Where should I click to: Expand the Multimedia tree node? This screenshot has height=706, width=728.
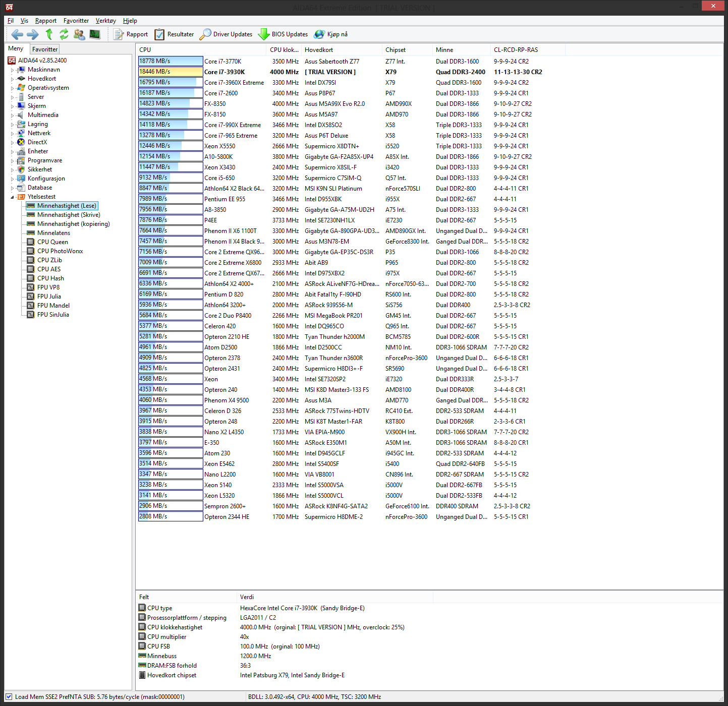click(x=13, y=115)
